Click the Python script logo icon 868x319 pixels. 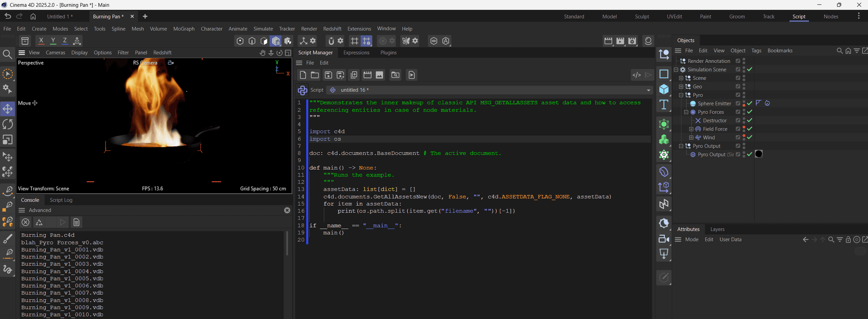(x=302, y=90)
